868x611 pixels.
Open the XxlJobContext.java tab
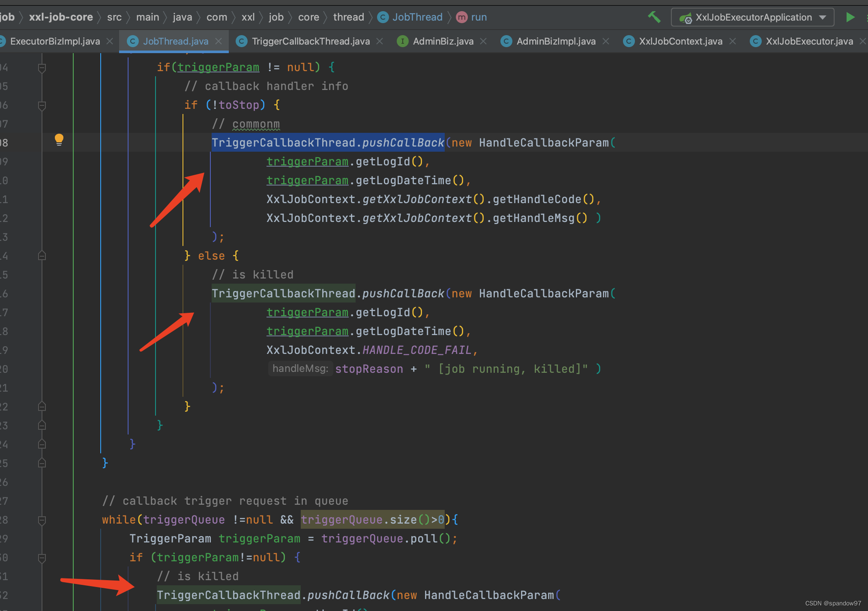680,41
